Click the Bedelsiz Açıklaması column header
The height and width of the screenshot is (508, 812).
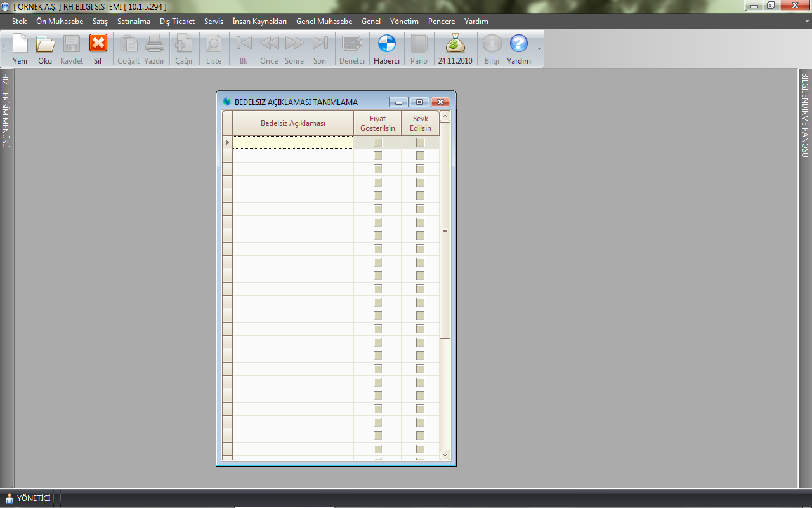click(x=292, y=123)
